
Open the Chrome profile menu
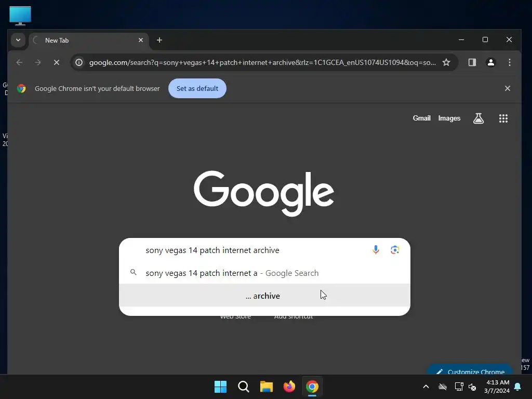490,62
